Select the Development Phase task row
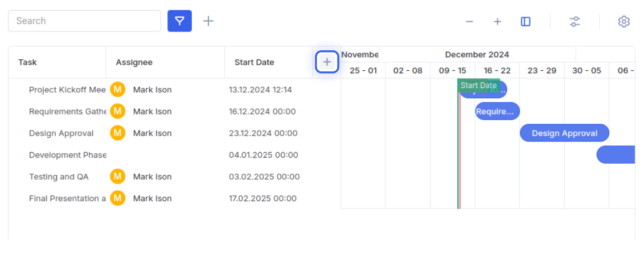The height and width of the screenshot is (255, 644). coord(175,155)
